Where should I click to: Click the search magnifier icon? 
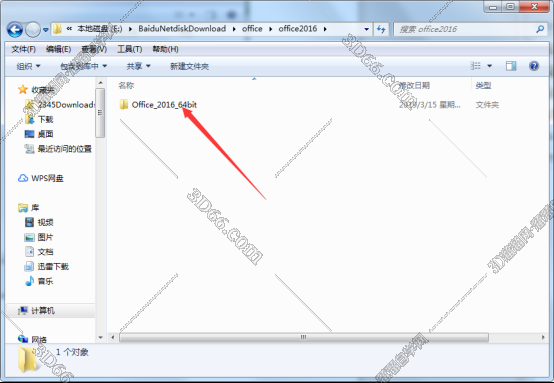coord(540,29)
